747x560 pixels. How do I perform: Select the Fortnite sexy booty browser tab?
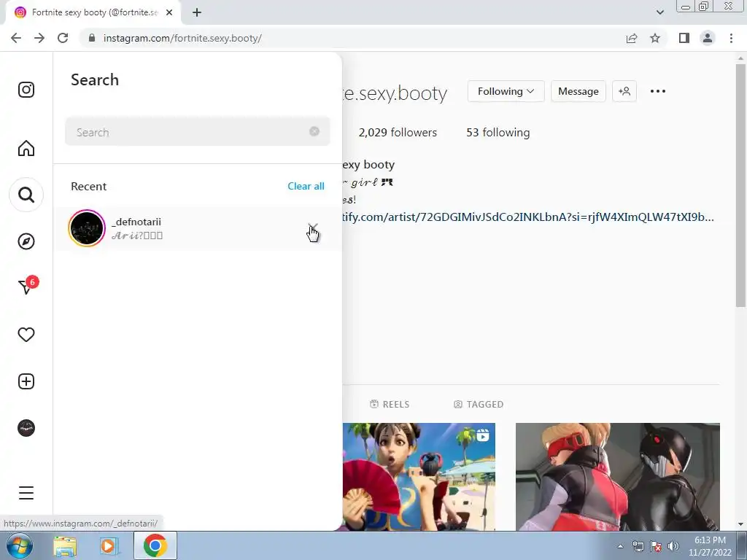(x=94, y=12)
